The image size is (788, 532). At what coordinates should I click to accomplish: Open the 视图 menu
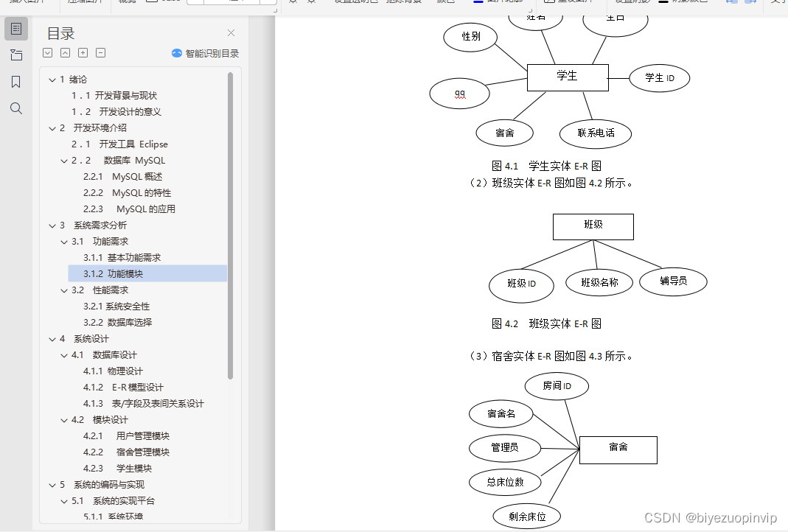pos(125,3)
